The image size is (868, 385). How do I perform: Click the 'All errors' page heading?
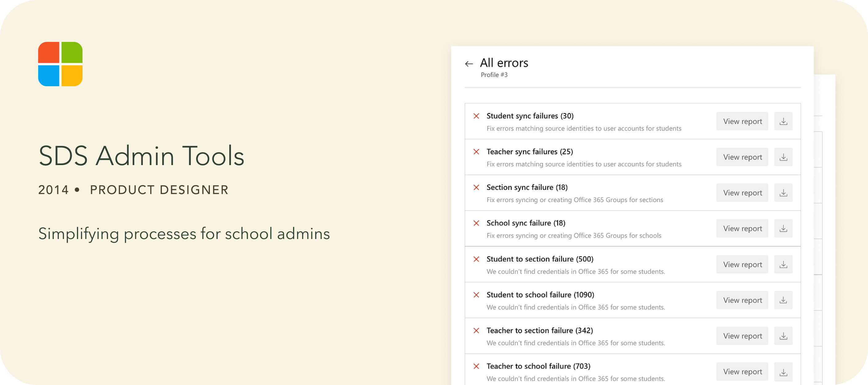tap(504, 63)
